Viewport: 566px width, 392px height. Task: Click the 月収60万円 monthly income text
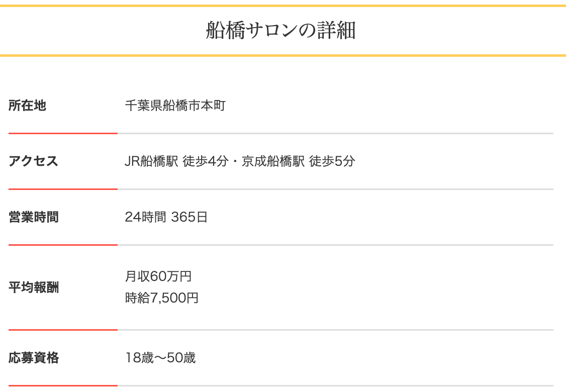click(158, 276)
